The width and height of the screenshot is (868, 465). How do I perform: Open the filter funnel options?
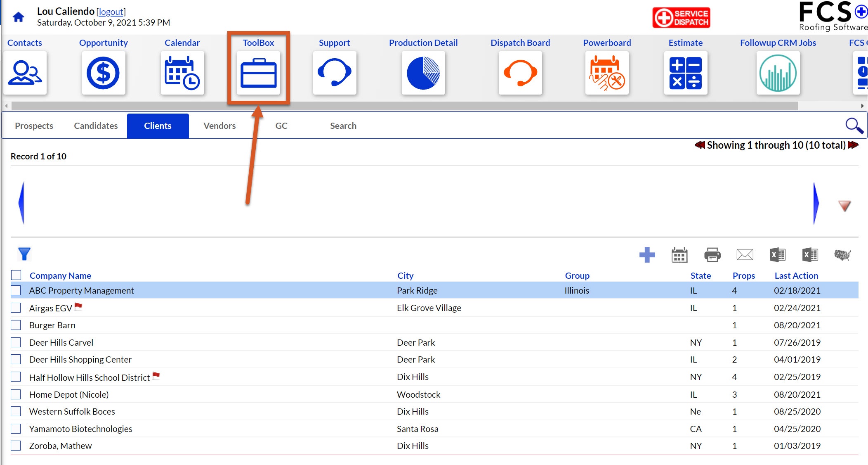24,254
